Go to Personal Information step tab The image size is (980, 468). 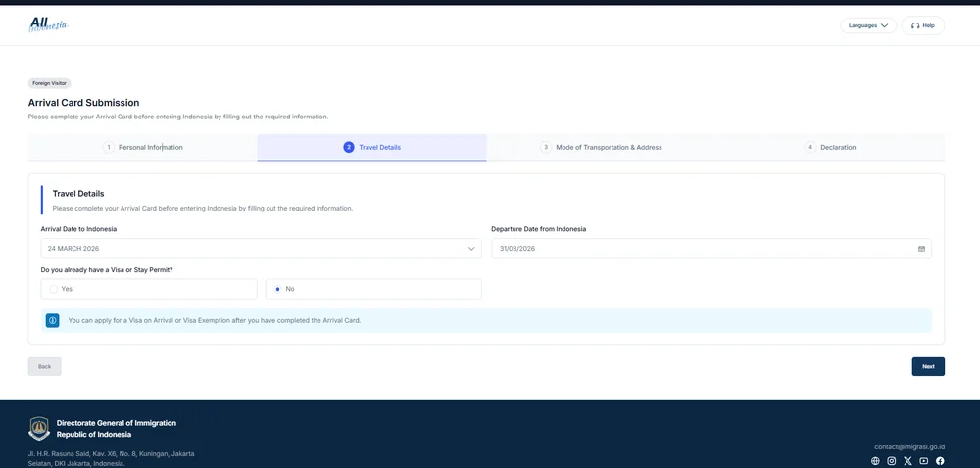143,148
